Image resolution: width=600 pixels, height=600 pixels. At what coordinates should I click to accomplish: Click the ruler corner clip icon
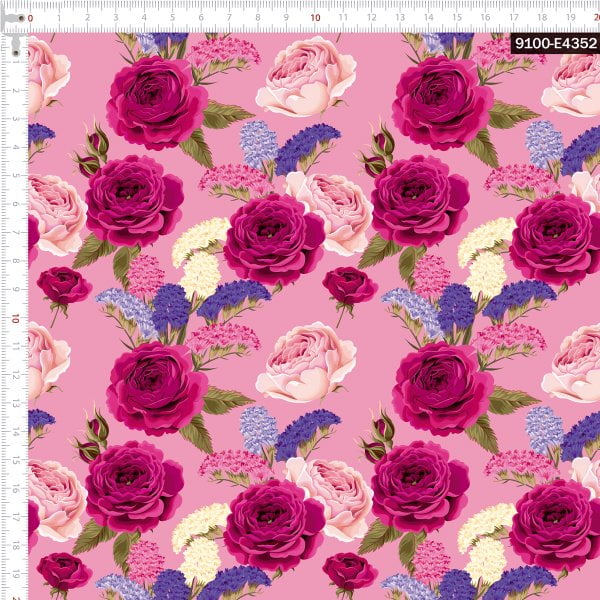(x=13, y=30)
